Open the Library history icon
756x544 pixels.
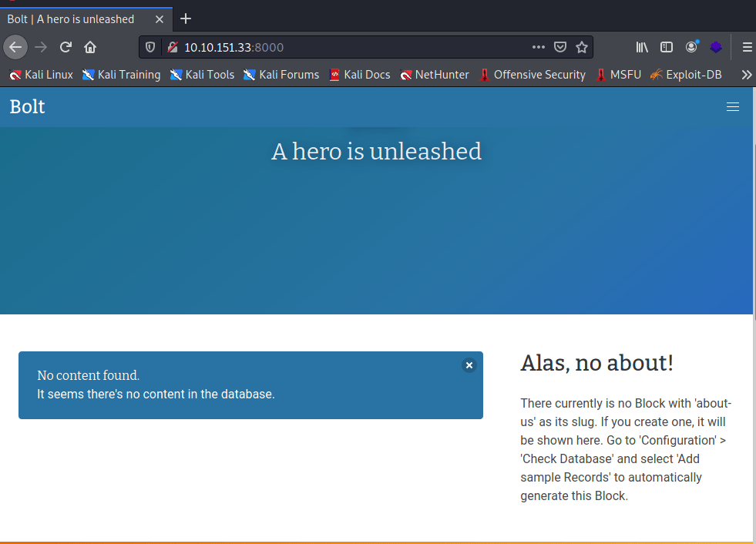(x=641, y=47)
